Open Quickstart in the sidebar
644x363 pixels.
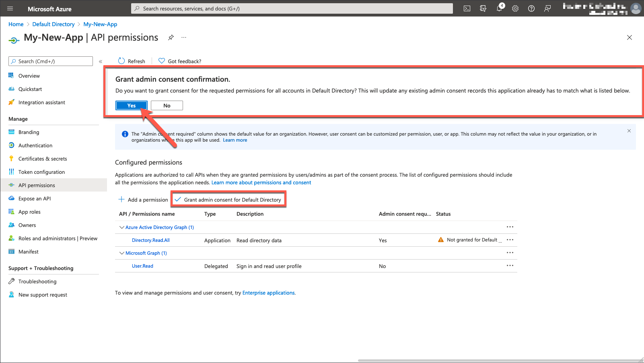pyautogui.click(x=30, y=89)
